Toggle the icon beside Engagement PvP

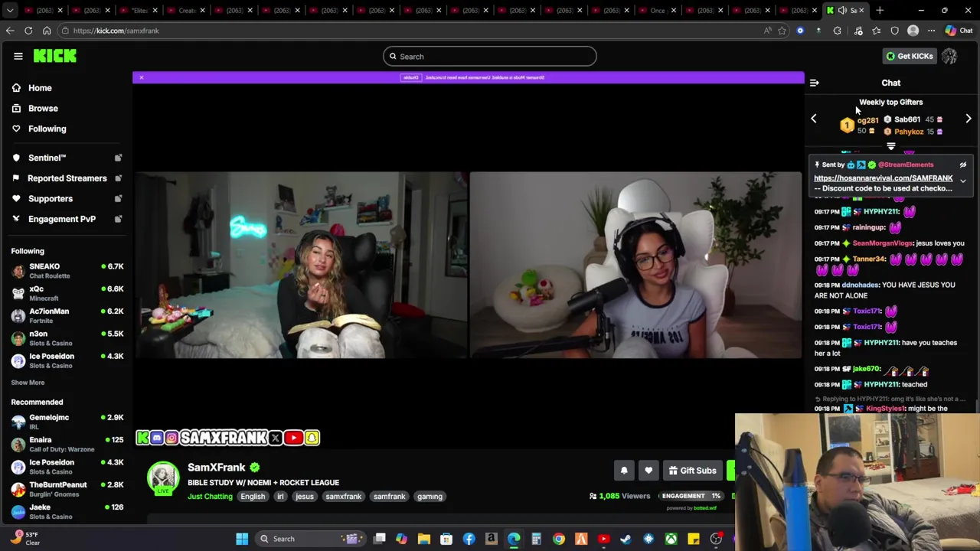(118, 219)
